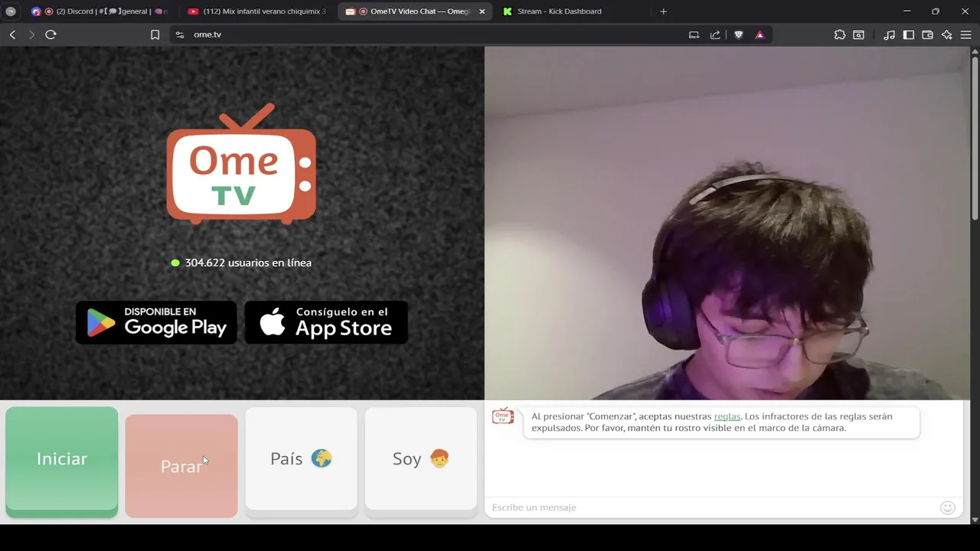Click the scrollbar up arrow
Viewport: 980px width, 551px height.
point(975,51)
